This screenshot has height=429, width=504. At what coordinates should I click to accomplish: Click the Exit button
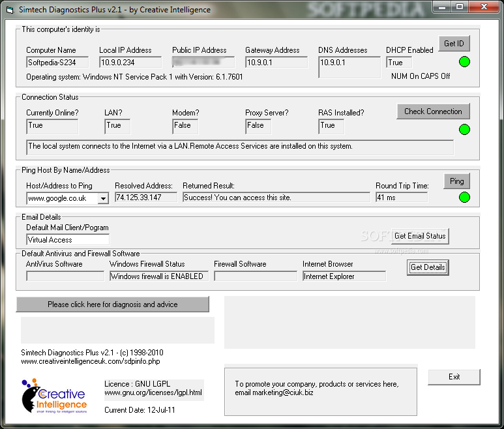click(454, 377)
